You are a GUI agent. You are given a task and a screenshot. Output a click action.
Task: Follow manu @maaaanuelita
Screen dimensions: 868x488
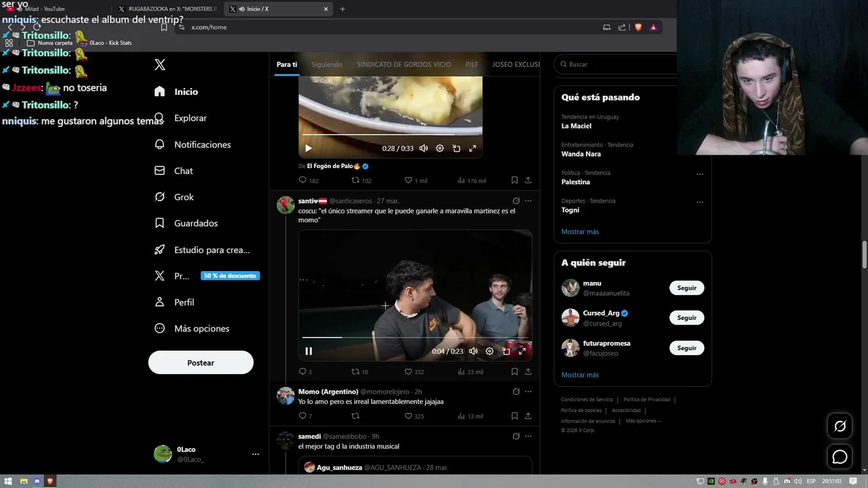686,288
